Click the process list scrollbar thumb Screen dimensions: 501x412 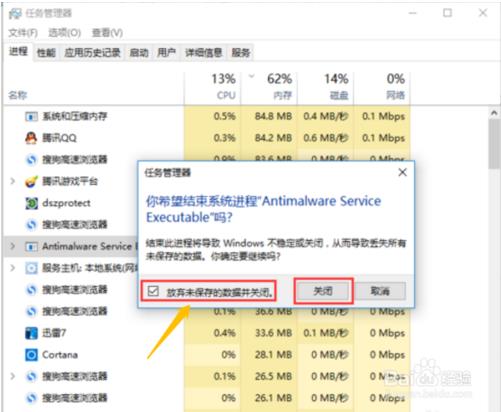pyautogui.click(x=494, y=144)
